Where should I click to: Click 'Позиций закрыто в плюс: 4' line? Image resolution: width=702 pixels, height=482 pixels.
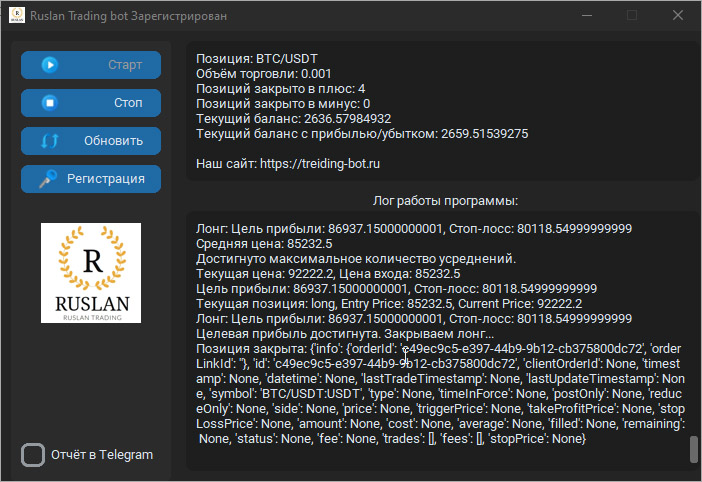coord(281,89)
